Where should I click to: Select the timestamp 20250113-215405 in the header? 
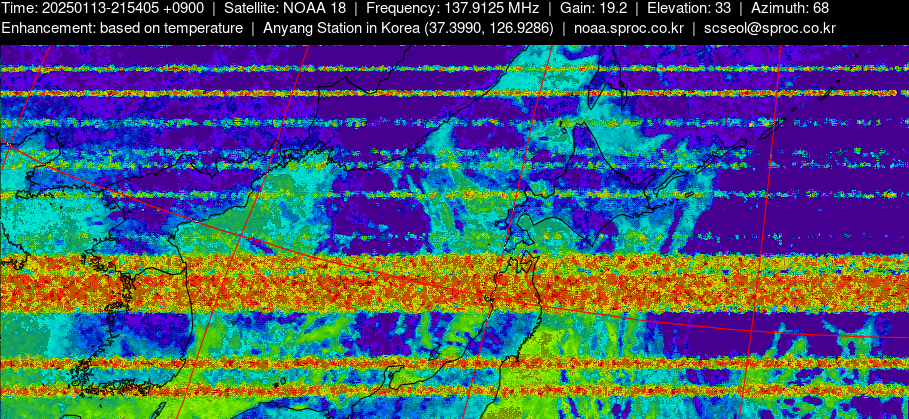(103, 8)
